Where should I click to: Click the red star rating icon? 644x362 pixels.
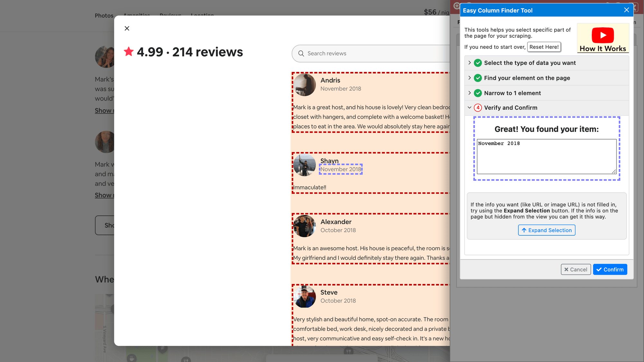(x=128, y=52)
